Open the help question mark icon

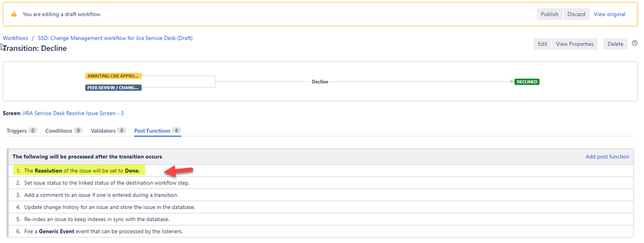634,43
